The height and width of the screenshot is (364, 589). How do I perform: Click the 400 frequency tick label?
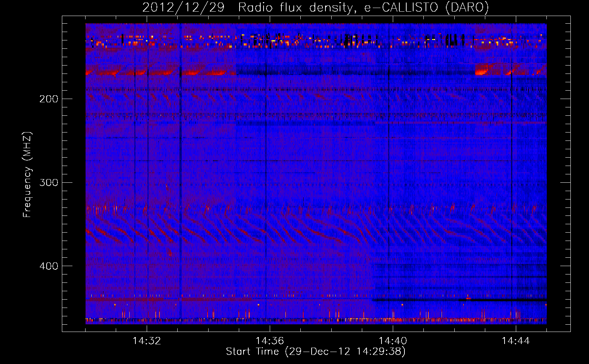click(49, 266)
